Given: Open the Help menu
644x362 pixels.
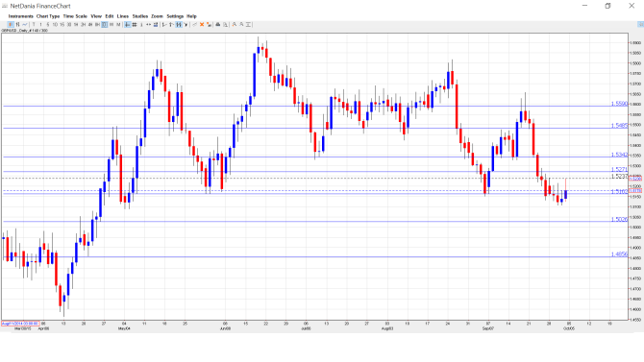Looking at the screenshot, I should [x=191, y=16].
